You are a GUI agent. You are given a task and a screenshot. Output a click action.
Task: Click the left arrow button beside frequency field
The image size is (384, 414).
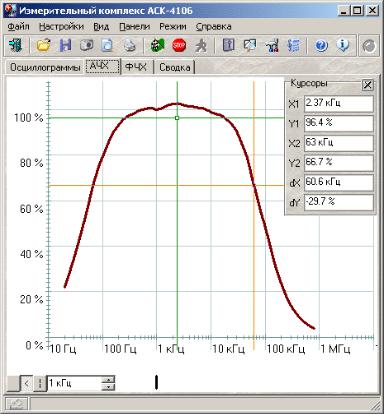(x=27, y=383)
